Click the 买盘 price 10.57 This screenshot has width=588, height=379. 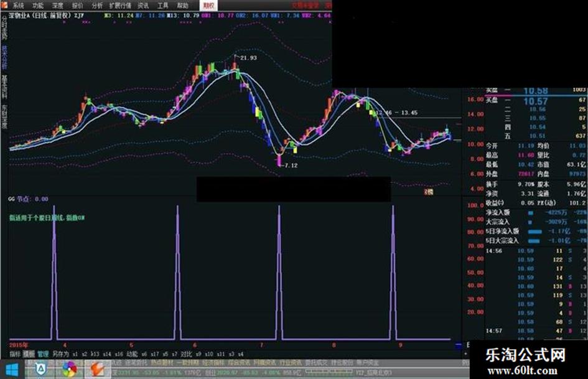(536, 101)
